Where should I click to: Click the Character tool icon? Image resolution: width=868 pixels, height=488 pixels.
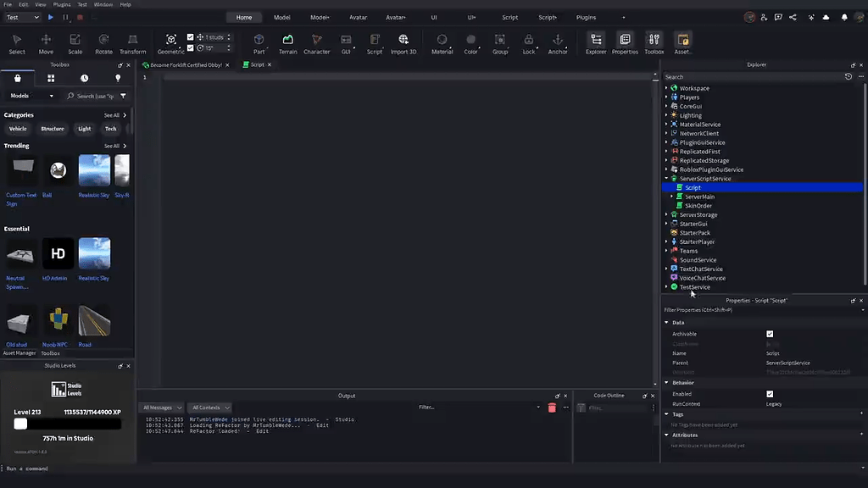point(317,44)
